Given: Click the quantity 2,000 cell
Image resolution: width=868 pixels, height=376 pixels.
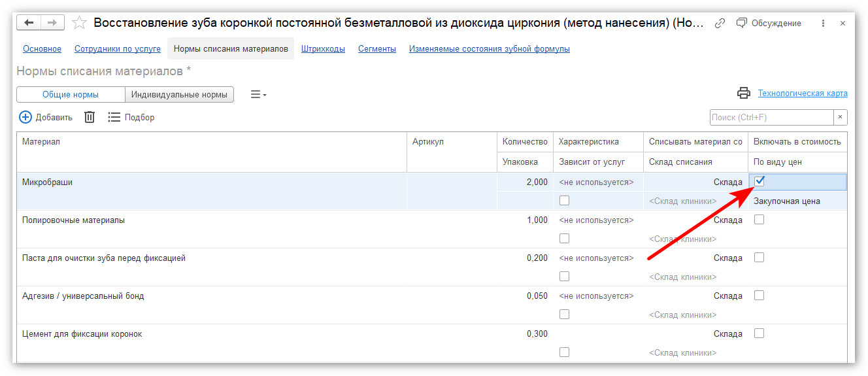Looking at the screenshot, I should 525,182.
